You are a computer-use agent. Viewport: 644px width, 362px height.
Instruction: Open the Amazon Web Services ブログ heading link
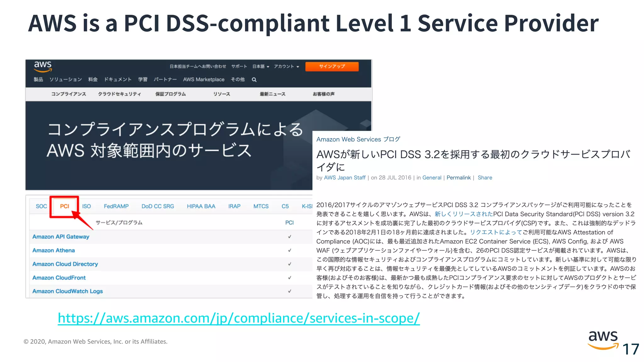coord(358,139)
